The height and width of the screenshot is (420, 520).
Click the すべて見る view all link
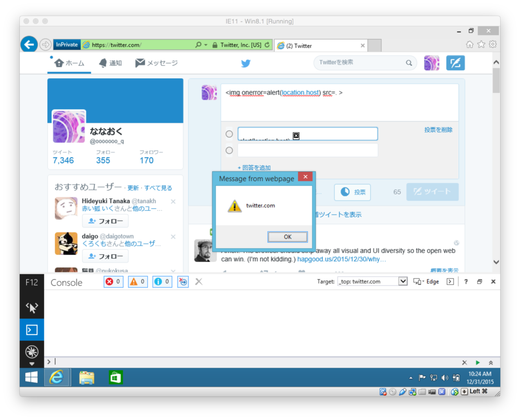(x=158, y=188)
